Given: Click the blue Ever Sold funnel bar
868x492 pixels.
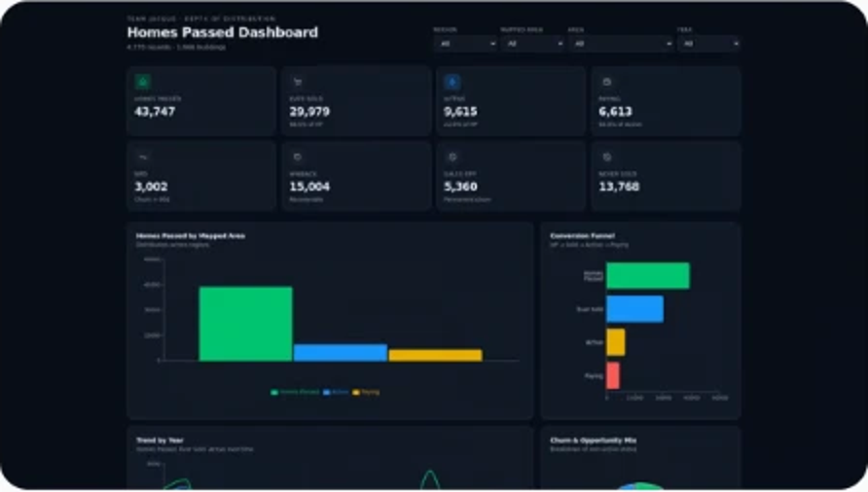Looking at the screenshot, I should pyautogui.click(x=635, y=309).
